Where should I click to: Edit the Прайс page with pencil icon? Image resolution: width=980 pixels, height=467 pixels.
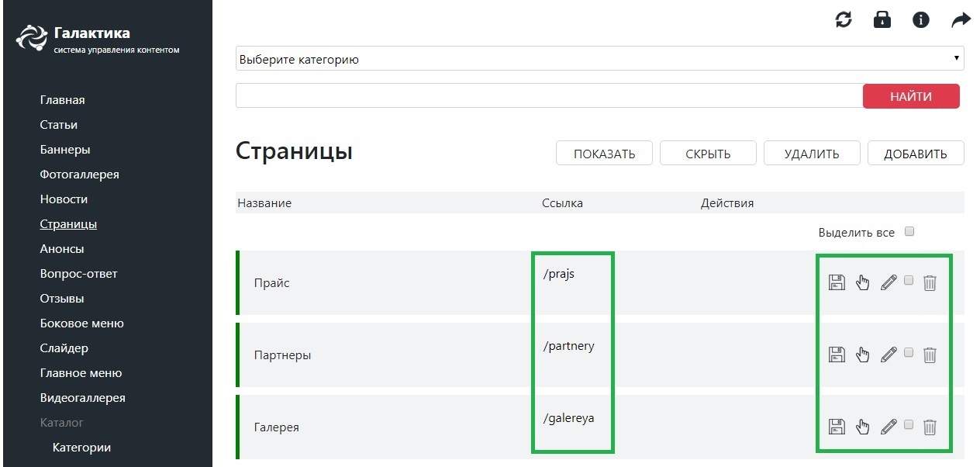889,282
